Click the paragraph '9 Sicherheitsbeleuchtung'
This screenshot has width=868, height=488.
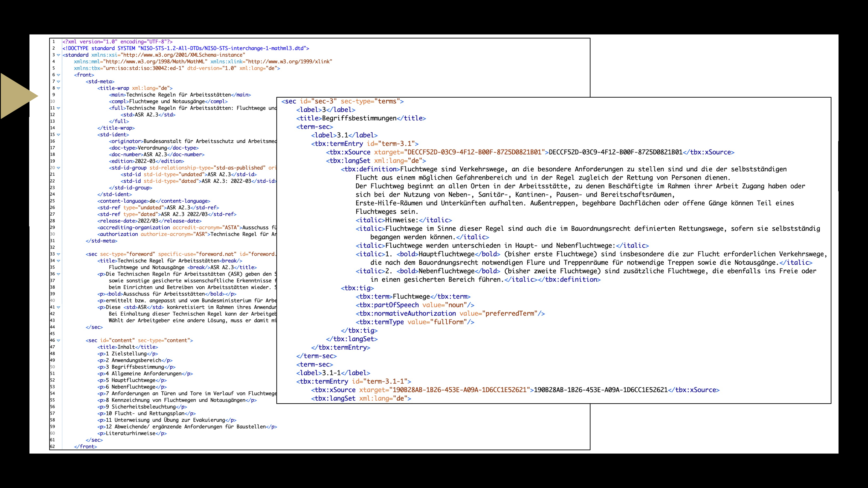click(142, 407)
